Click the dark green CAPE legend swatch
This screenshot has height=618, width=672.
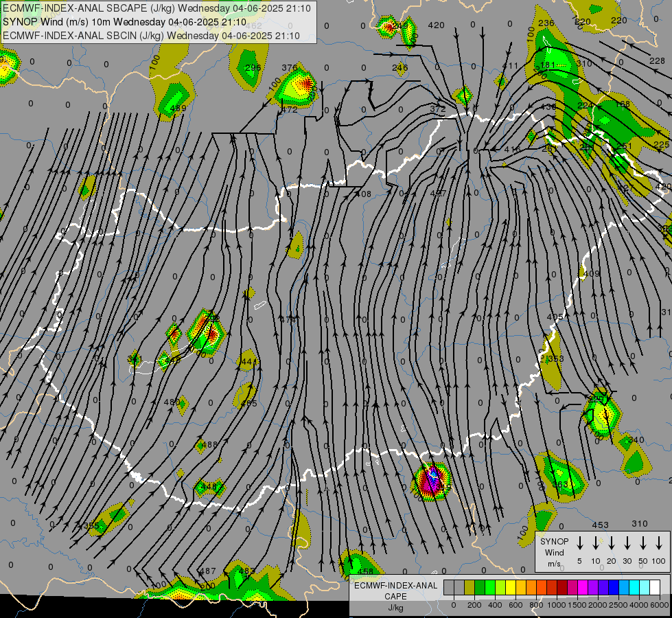(480, 588)
